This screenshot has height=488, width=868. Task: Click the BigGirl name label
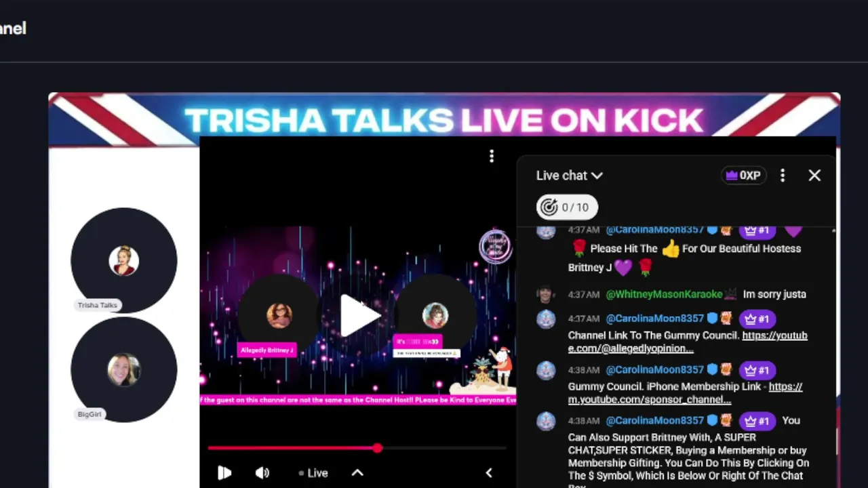click(89, 414)
